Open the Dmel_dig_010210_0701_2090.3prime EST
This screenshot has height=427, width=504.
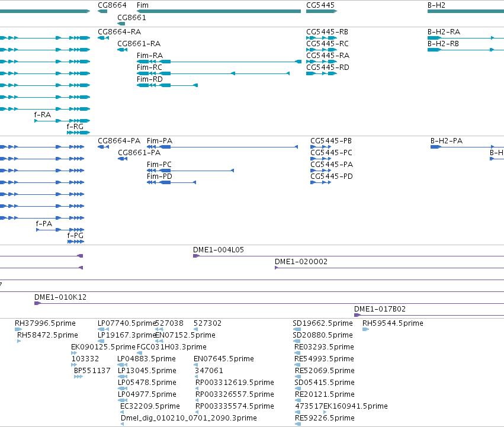[123, 424]
